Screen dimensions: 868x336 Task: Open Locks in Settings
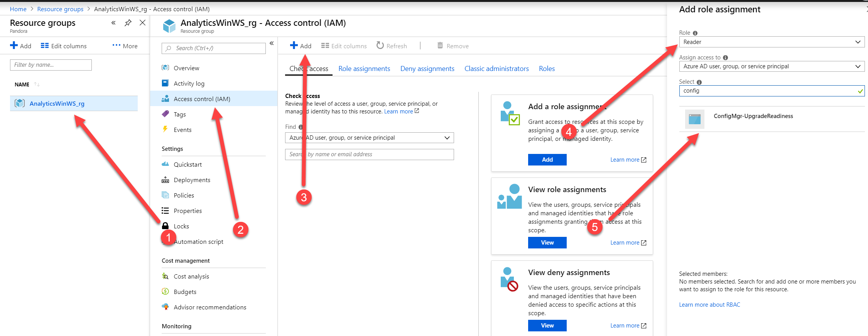click(x=181, y=226)
